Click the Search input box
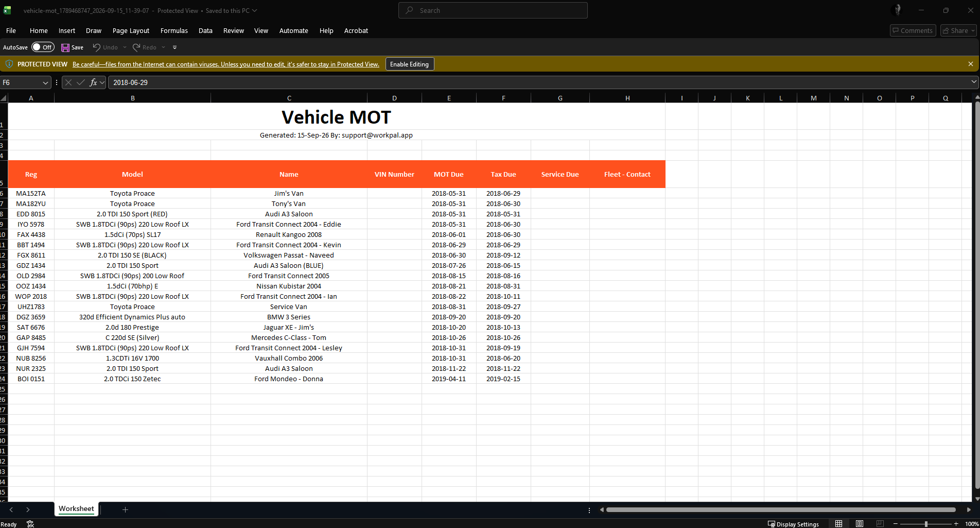The width and height of the screenshot is (980, 528). (x=493, y=10)
